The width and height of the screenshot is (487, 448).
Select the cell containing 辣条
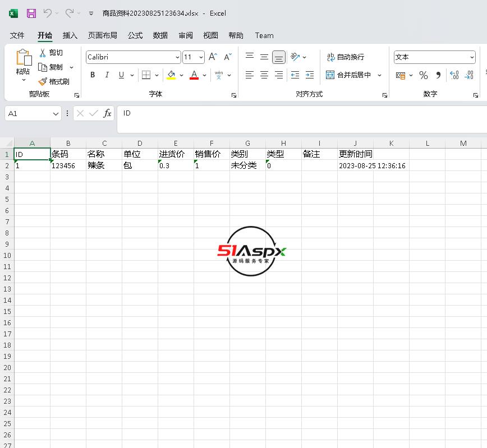pyautogui.click(x=104, y=165)
